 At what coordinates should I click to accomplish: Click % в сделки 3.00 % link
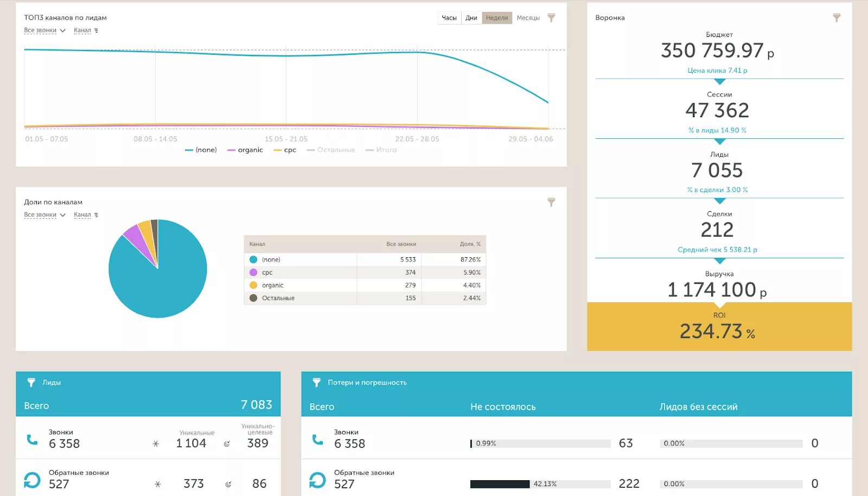[717, 190]
